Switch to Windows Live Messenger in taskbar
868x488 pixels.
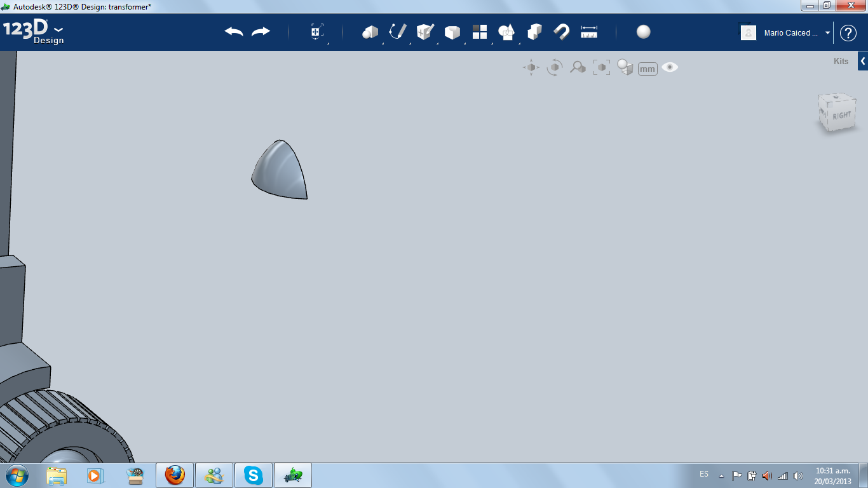[x=214, y=475]
